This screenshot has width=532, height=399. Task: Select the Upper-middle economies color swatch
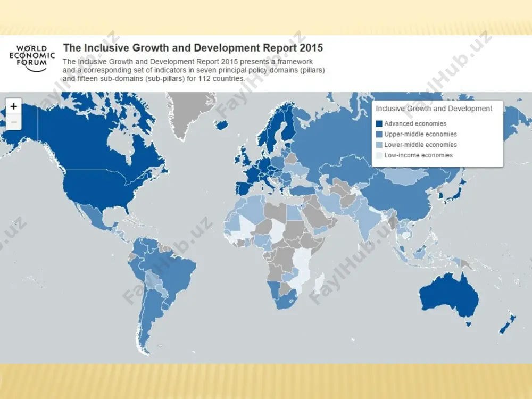pos(379,135)
